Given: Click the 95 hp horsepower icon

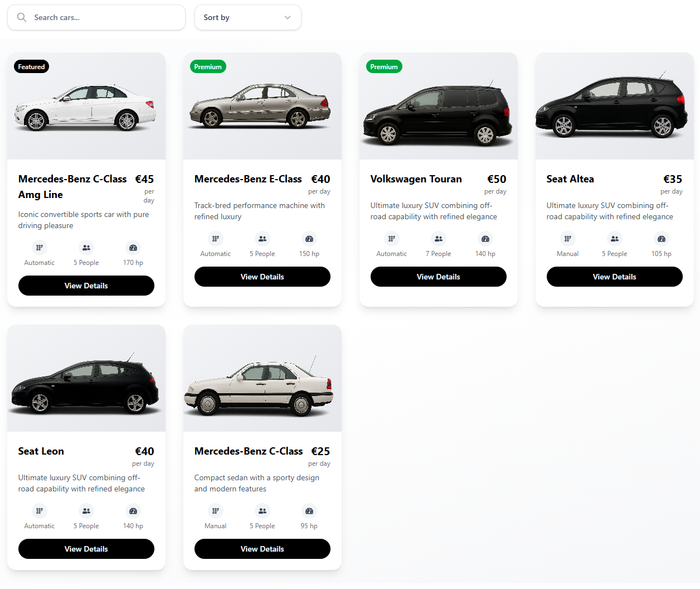Looking at the screenshot, I should (309, 511).
